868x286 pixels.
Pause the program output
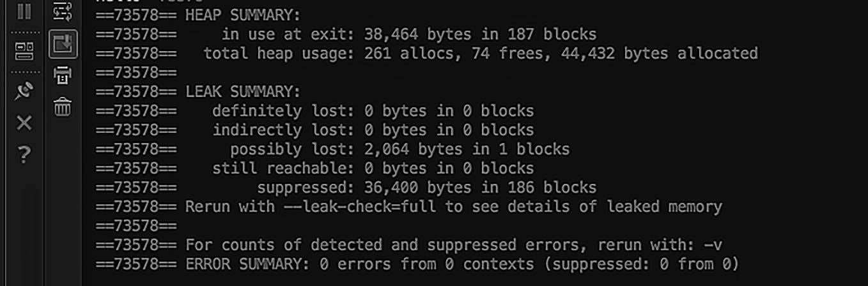[x=24, y=11]
